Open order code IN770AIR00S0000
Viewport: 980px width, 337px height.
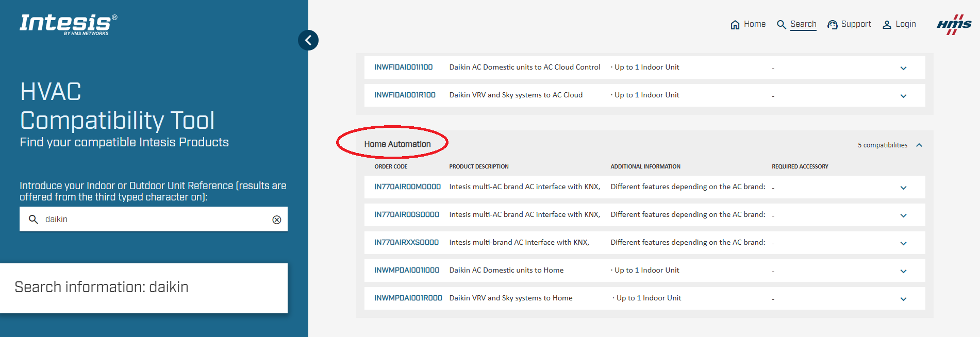(407, 214)
